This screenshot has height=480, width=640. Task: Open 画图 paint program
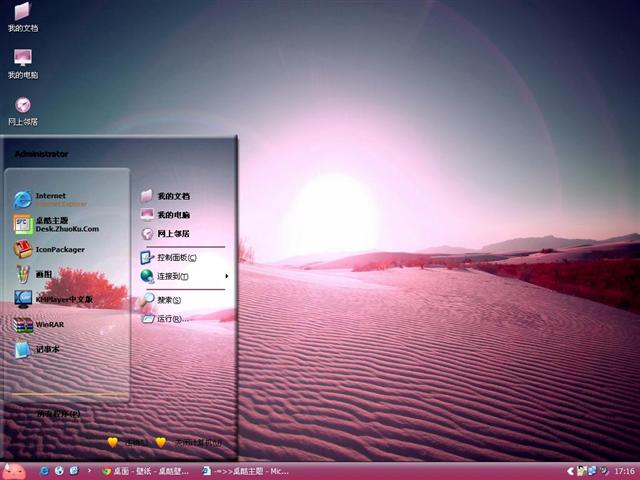pos(33,274)
